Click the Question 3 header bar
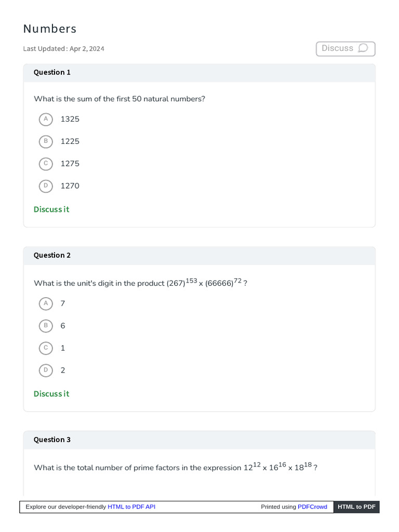Viewport: 399px width, 532px height. [199, 440]
